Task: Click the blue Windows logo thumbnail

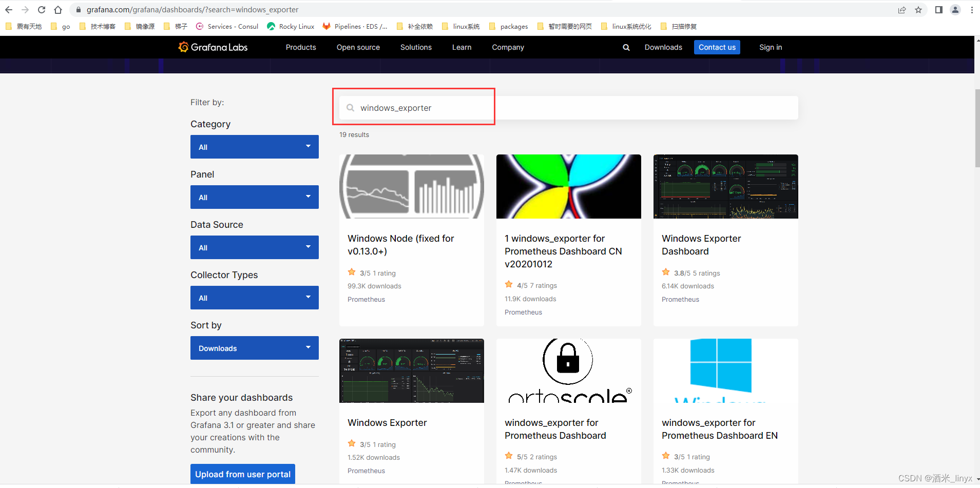Action: tap(726, 370)
